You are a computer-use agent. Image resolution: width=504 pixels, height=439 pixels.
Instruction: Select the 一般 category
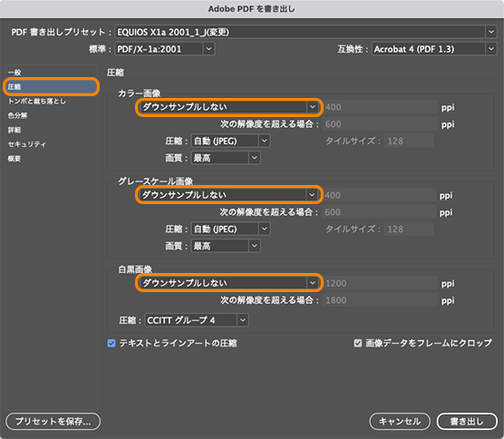[51, 73]
